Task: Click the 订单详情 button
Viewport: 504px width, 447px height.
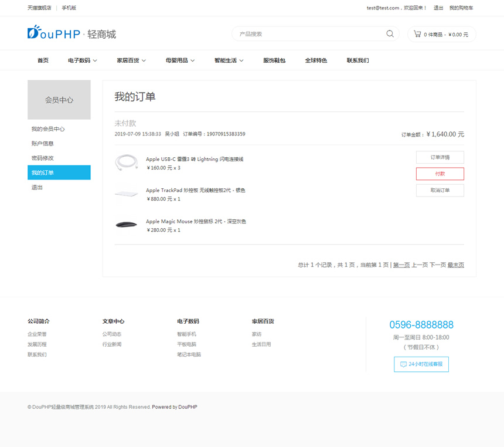Action: (x=440, y=157)
